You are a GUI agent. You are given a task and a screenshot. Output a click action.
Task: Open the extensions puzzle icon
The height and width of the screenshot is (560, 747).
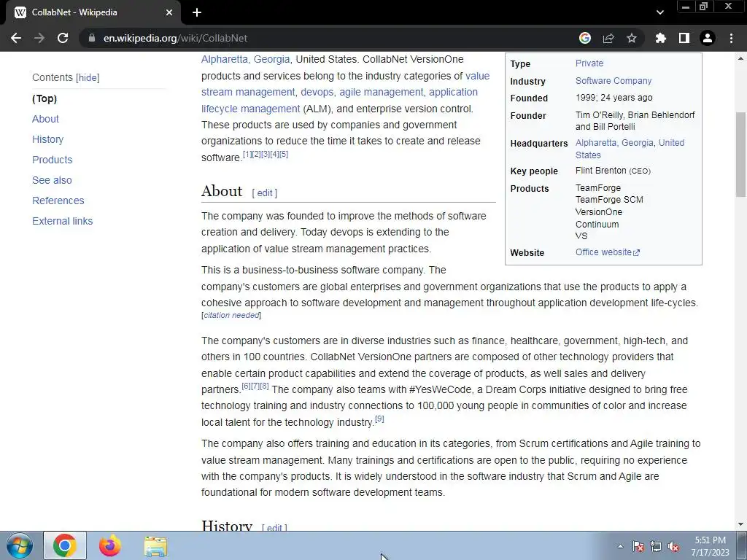pyautogui.click(x=661, y=38)
